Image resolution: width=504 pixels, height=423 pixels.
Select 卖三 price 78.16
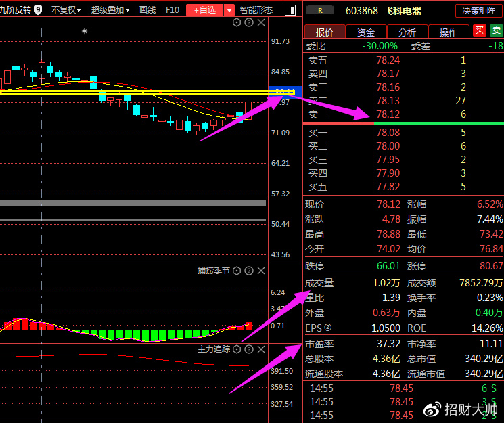click(x=388, y=87)
